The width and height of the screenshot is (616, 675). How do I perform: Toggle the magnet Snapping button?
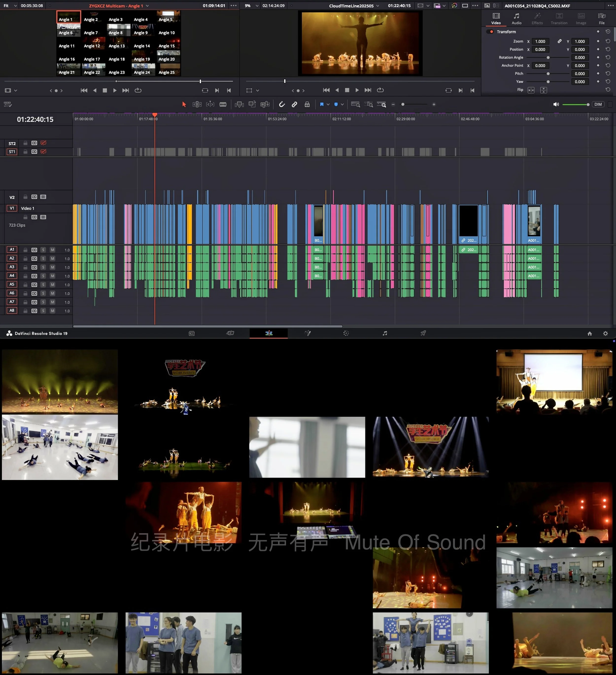pos(282,105)
